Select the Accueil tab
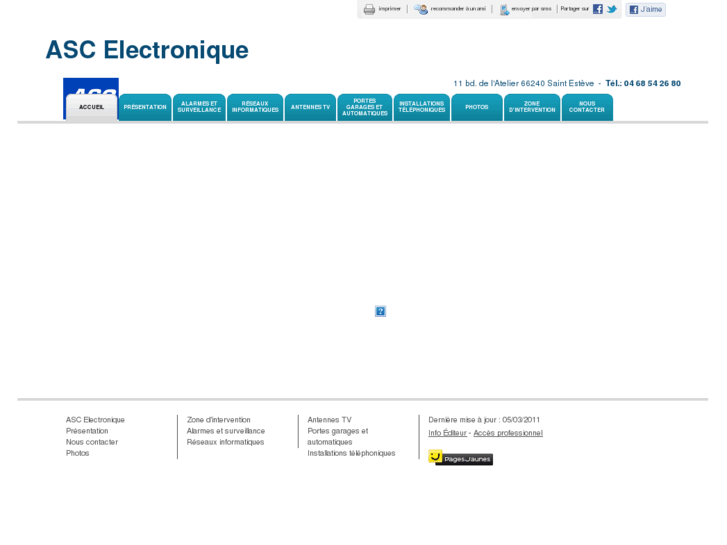The width and height of the screenshot is (727, 545). pyautogui.click(x=91, y=107)
